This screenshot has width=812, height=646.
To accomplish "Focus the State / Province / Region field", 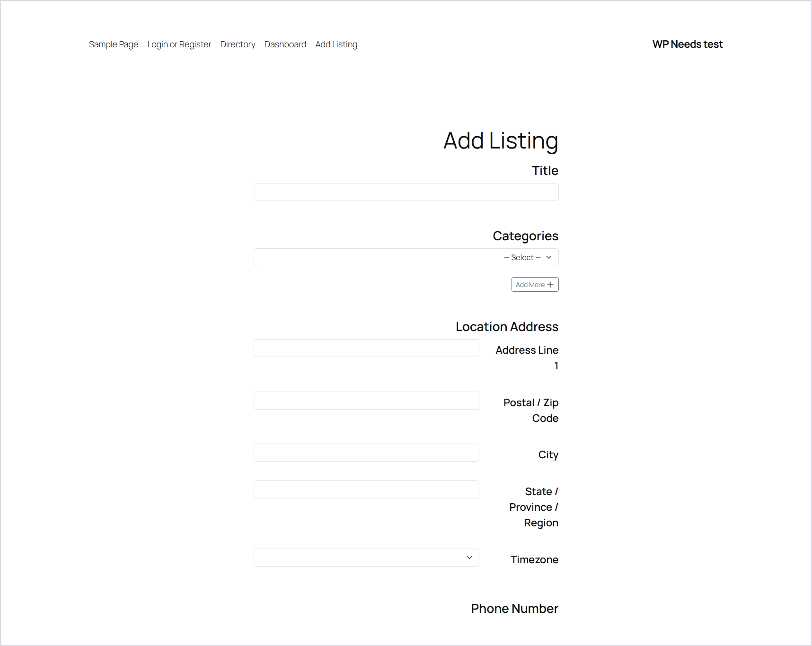I will (x=366, y=489).
